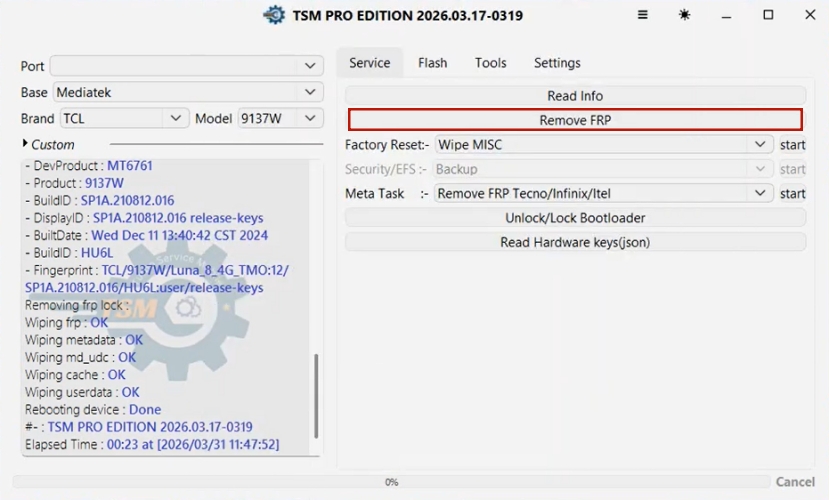
Task: Click the BuildID SP1A.210812.016 log line
Action: pyautogui.click(x=100, y=200)
